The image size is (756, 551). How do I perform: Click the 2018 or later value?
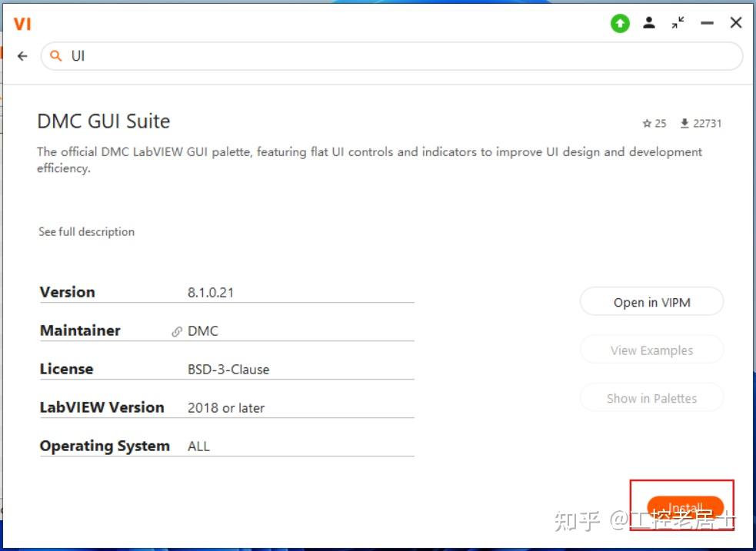coord(226,408)
